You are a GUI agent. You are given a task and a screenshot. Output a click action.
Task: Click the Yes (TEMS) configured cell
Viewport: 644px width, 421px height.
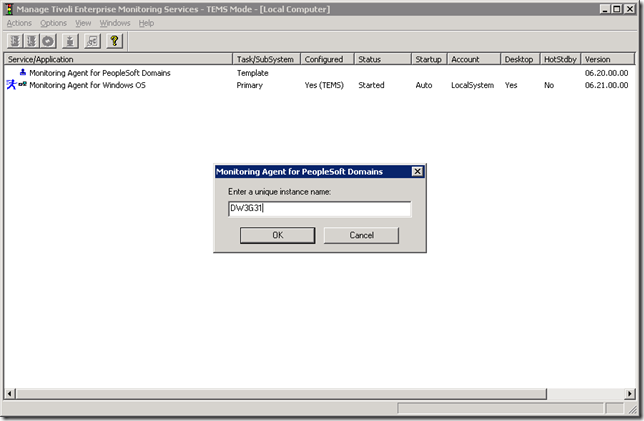pos(324,85)
